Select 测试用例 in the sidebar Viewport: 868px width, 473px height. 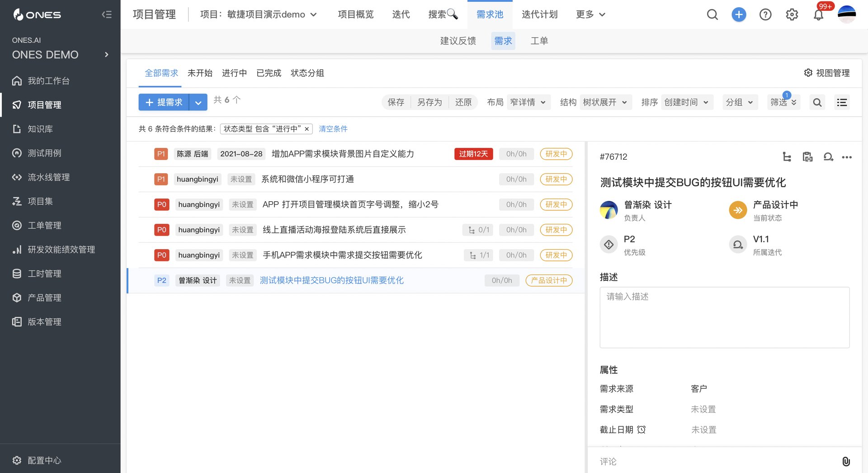[45, 153]
